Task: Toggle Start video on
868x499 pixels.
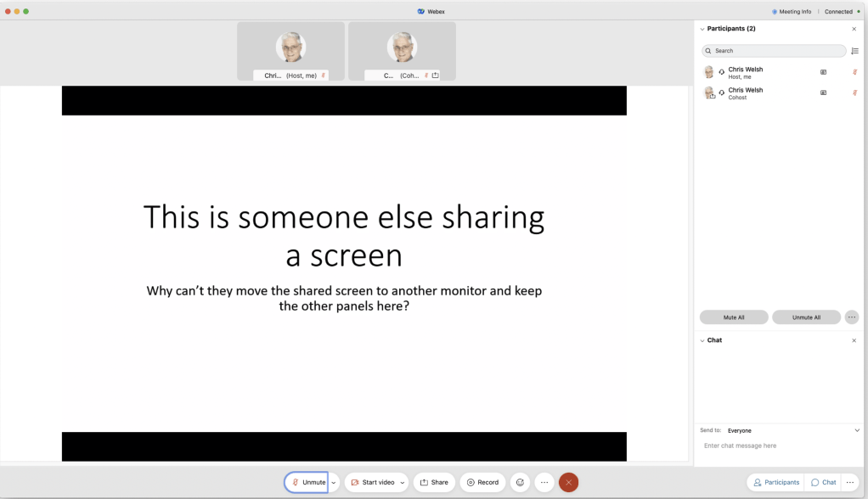Action: (x=372, y=482)
